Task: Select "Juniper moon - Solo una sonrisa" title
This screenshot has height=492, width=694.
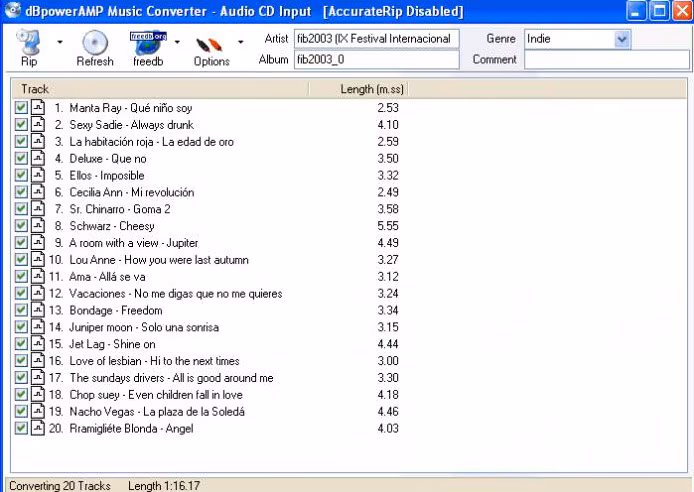Action: [x=144, y=327]
